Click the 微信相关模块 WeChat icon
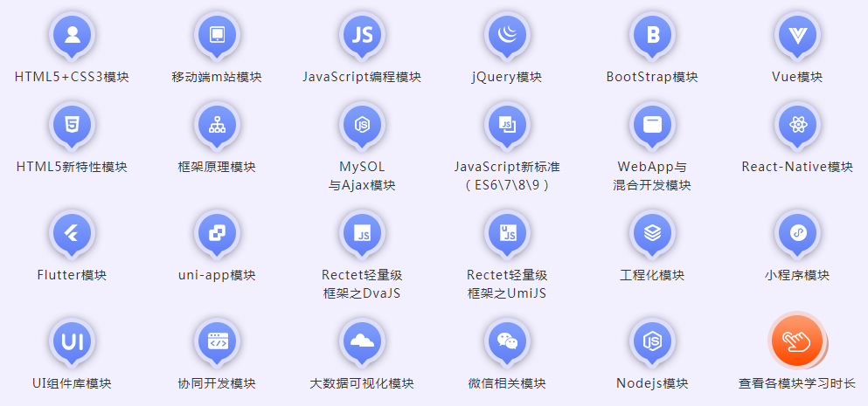This screenshot has height=406, width=868. click(507, 342)
